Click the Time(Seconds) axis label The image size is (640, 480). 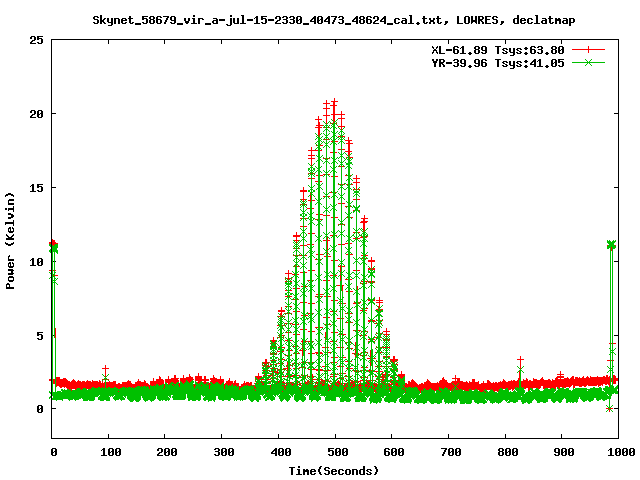334,471
